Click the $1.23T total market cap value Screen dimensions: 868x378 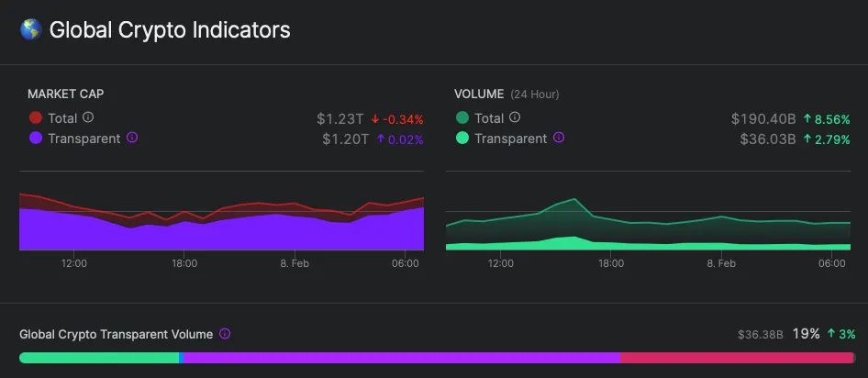[339, 119]
